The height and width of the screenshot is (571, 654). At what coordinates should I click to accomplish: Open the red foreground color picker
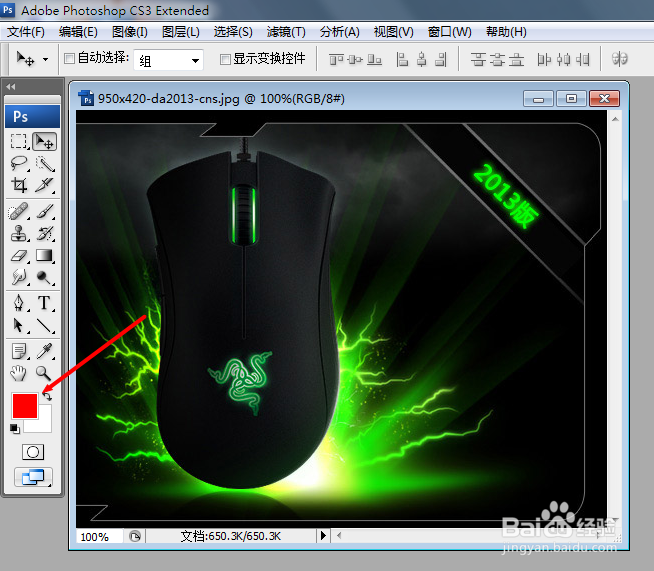[x=25, y=406]
